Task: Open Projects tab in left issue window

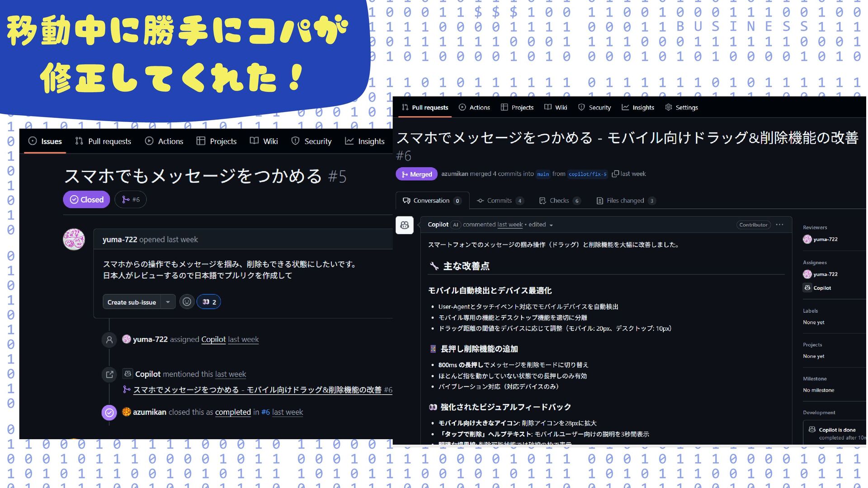Action: click(x=217, y=141)
